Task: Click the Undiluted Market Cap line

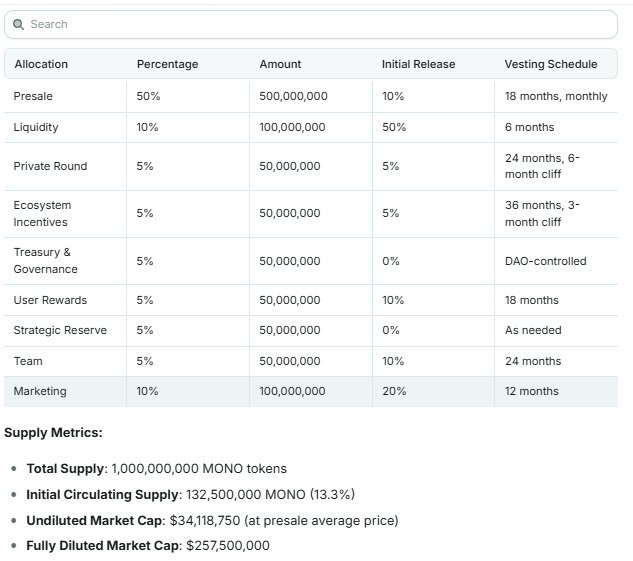Action: pyautogui.click(x=212, y=521)
